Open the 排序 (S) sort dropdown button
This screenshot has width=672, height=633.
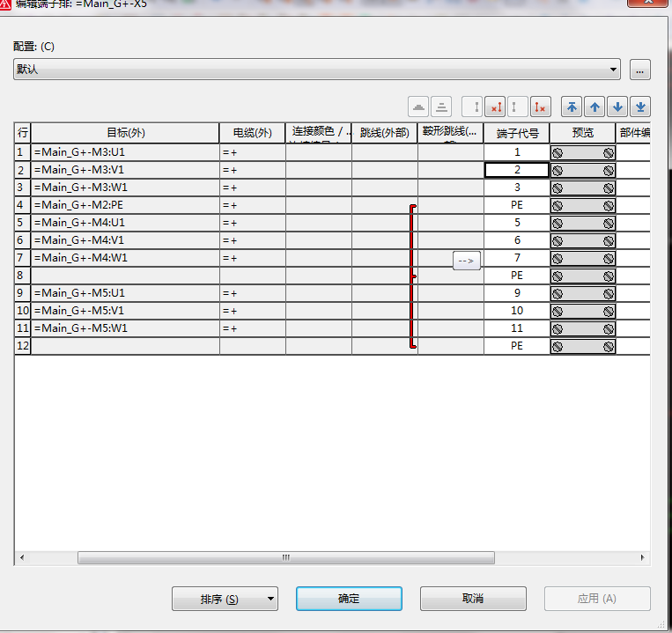click(x=225, y=599)
